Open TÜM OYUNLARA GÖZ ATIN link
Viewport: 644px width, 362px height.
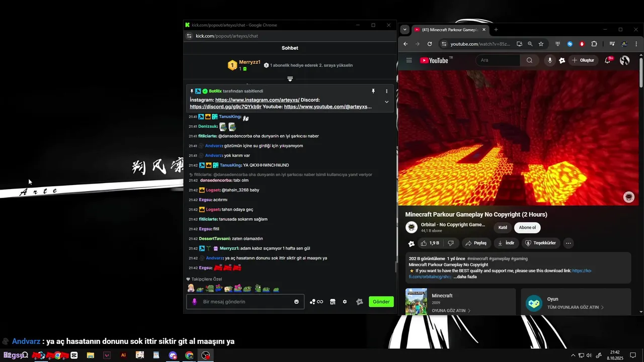576,307
